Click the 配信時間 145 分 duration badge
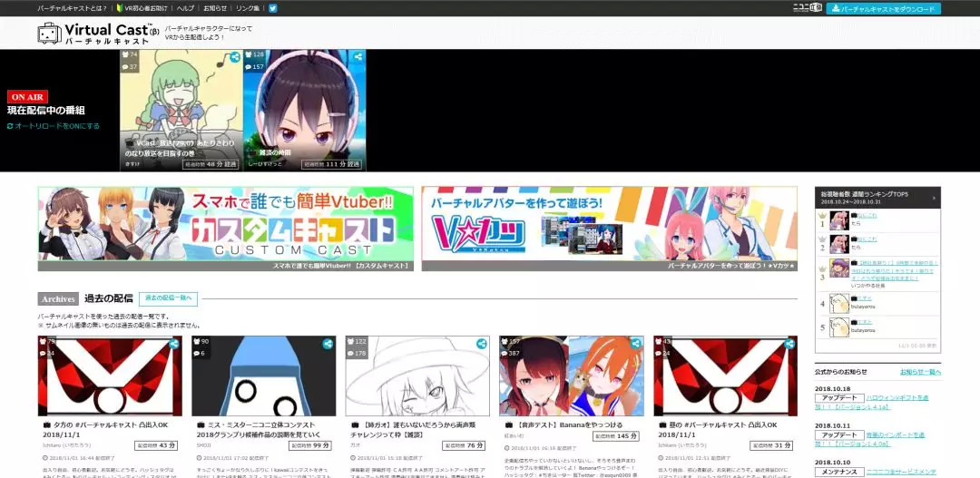 click(x=615, y=436)
